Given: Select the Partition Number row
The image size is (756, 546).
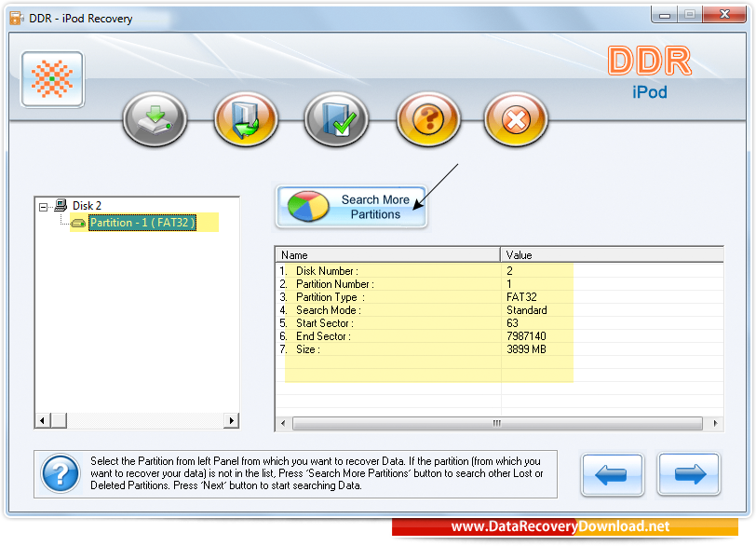Looking at the screenshot, I should pyautogui.click(x=499, y=284).
